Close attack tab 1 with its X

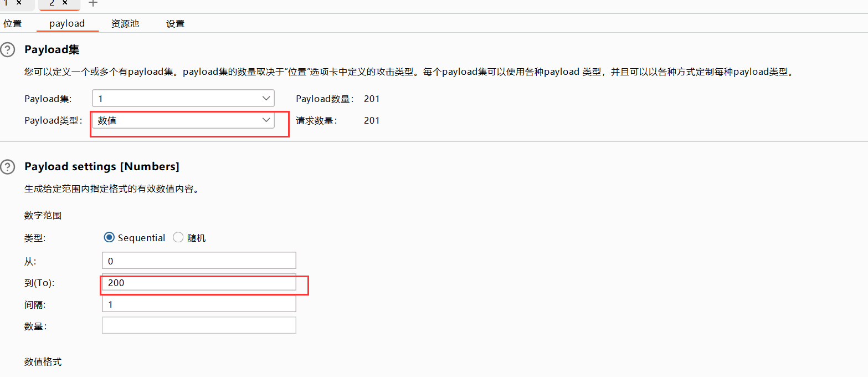[x=19, y=3]
